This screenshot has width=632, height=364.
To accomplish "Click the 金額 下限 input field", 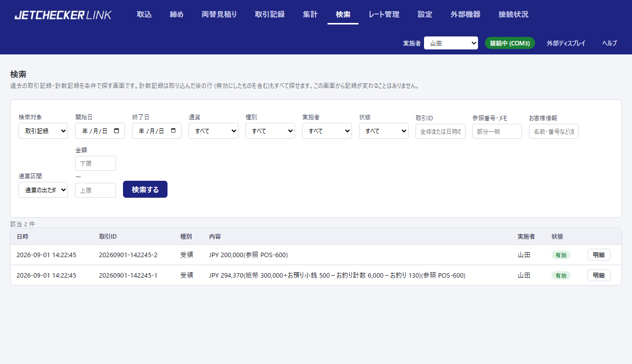I will click(95, 163).
